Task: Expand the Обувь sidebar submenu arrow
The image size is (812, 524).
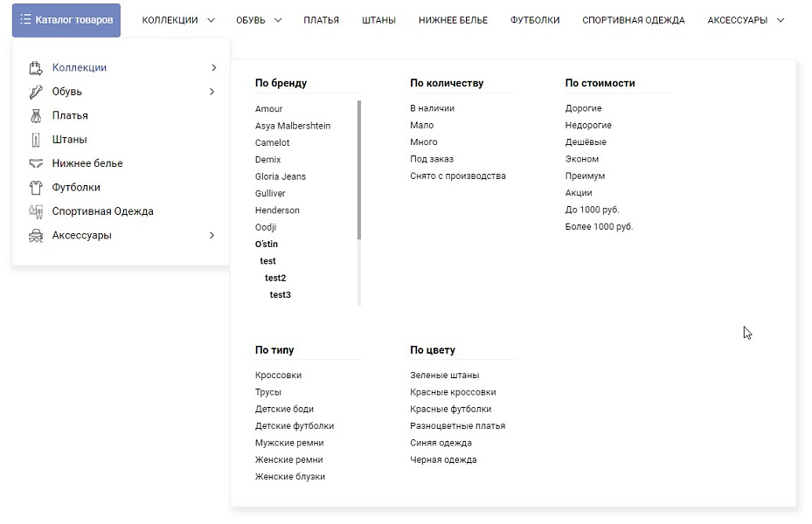Action: [x=212, y=92]
